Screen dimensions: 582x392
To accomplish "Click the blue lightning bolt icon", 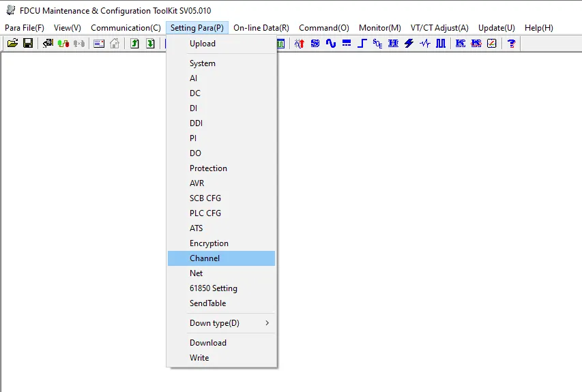I will click(409, 44).
